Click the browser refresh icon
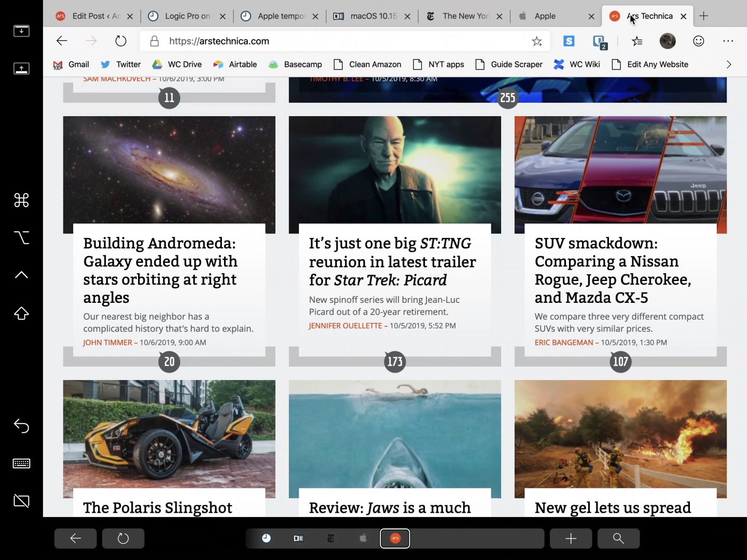Image resolution: width=747 pixels, height=560 pixels. coord(121,41)
